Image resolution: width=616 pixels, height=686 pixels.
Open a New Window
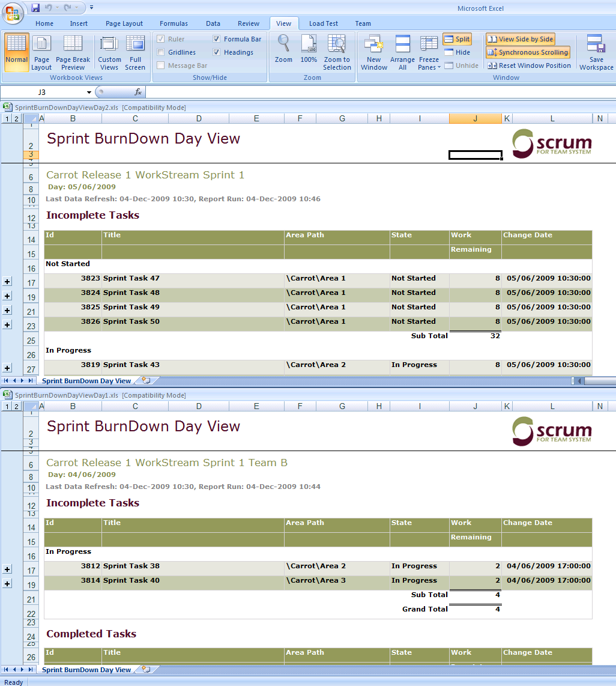click(x=374, y=52)
